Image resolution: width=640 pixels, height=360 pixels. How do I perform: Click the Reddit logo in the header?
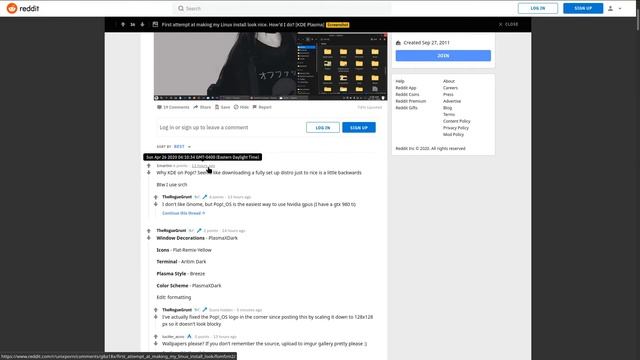coord(23,8)
